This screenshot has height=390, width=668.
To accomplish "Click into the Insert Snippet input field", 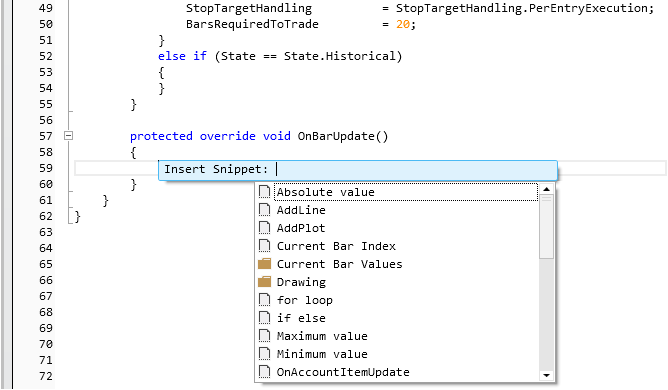I will (x=358, y=170).
